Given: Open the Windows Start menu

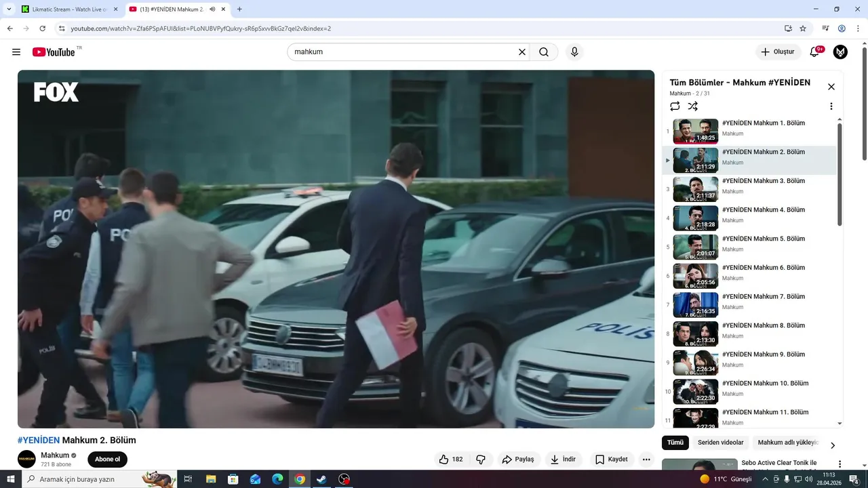Looking at the screenshot, I should point(11,479).
